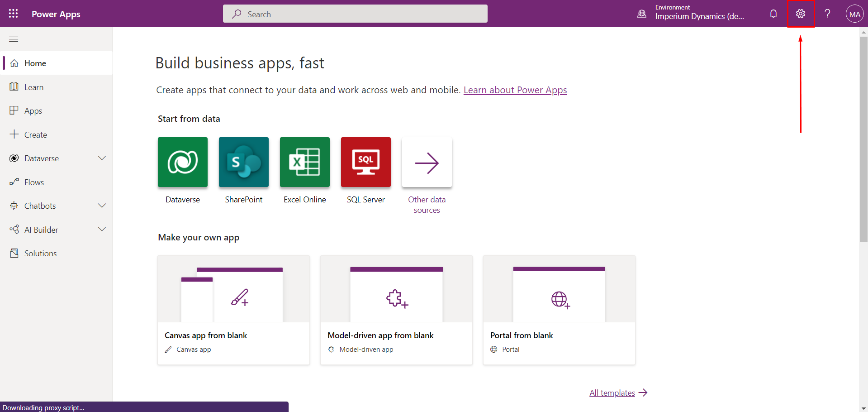Expand the Chatbots navigation section
The height and width of the screenshot is (412, 868).
click(x=102, y=206)
